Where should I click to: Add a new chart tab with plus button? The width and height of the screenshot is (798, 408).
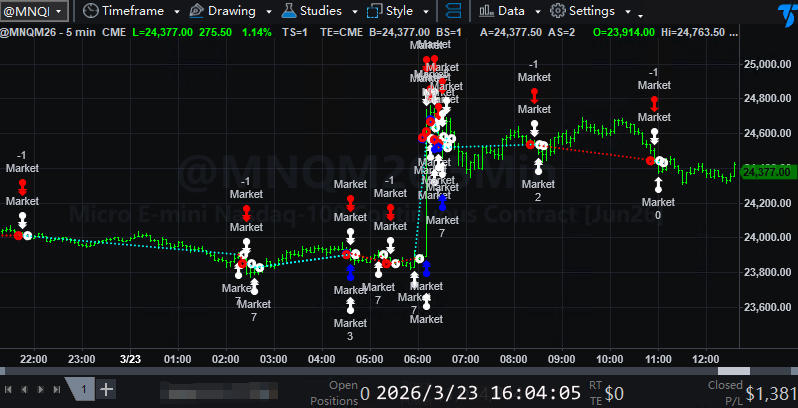[107, 389]
